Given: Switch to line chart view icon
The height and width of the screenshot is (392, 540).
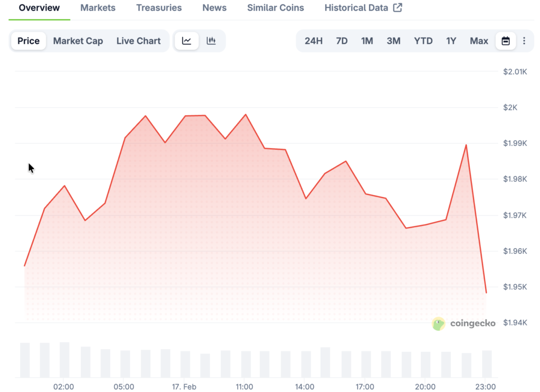Looking at the screenshot, I should 187,41.
